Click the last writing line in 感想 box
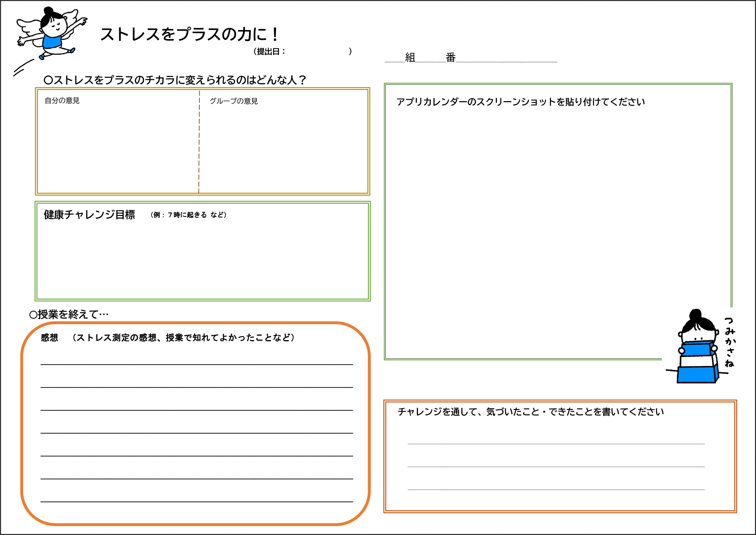 click(x=197, y=501)
